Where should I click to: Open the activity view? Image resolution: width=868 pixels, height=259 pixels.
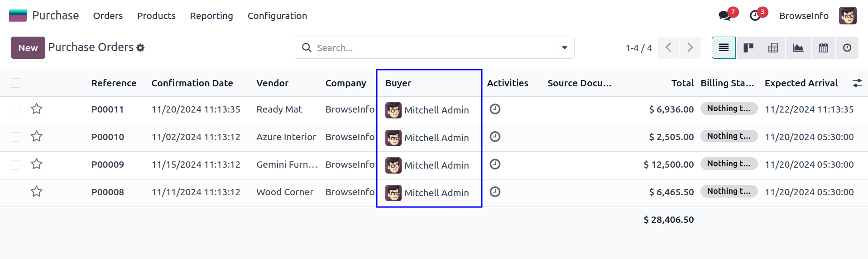point(847,48)
